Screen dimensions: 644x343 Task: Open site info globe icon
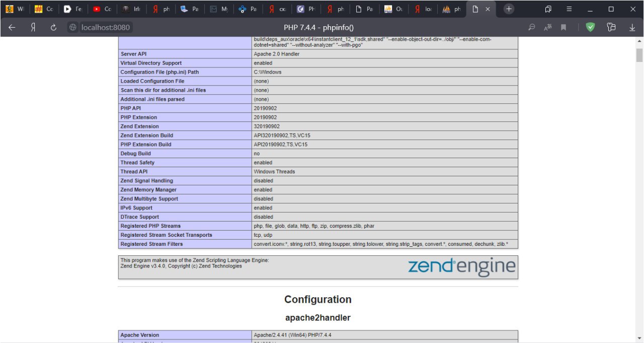[x=73, y=28]
